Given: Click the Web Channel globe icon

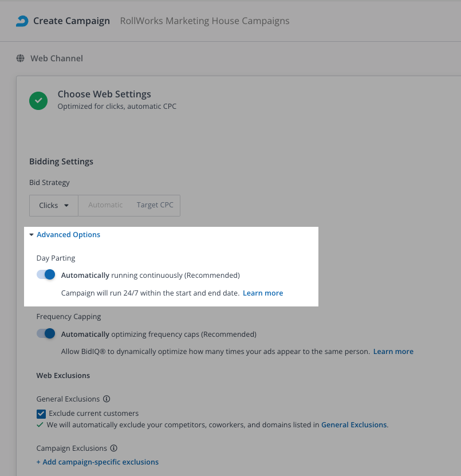Looking at the screenshot, I should (x=21, y=58).
